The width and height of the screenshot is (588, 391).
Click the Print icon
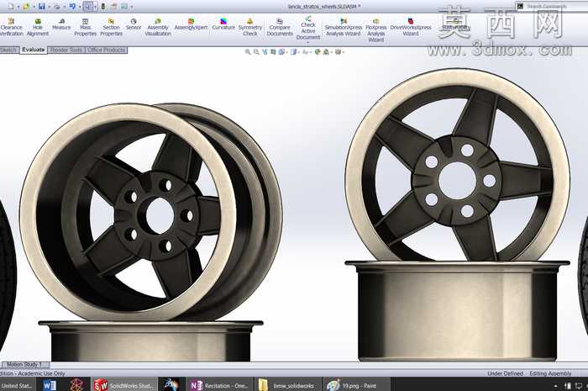point(57,7)
